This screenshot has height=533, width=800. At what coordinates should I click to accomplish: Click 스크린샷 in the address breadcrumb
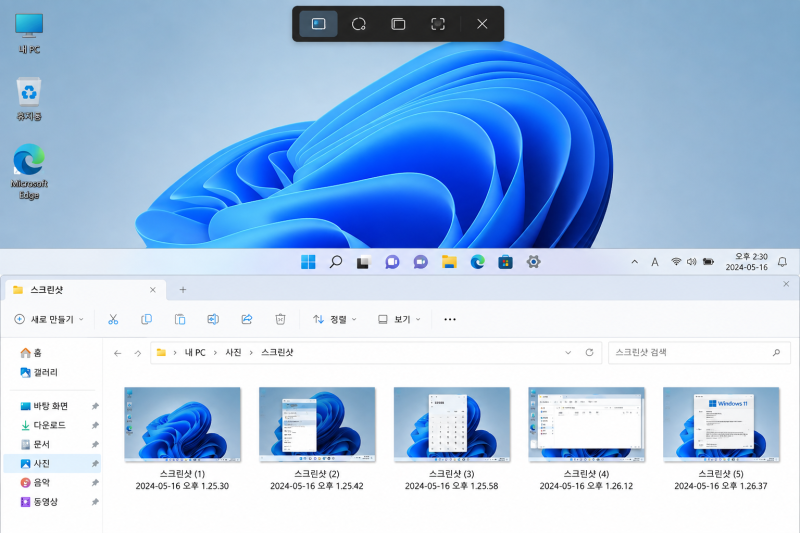coord(277,352)
